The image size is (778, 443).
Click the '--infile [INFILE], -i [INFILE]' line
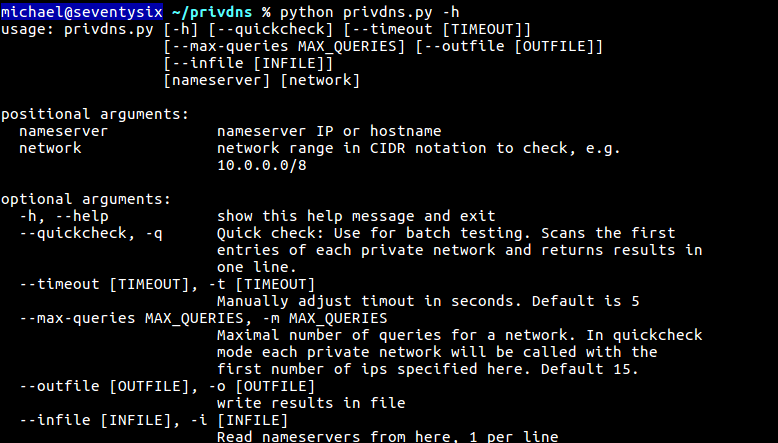154,420
